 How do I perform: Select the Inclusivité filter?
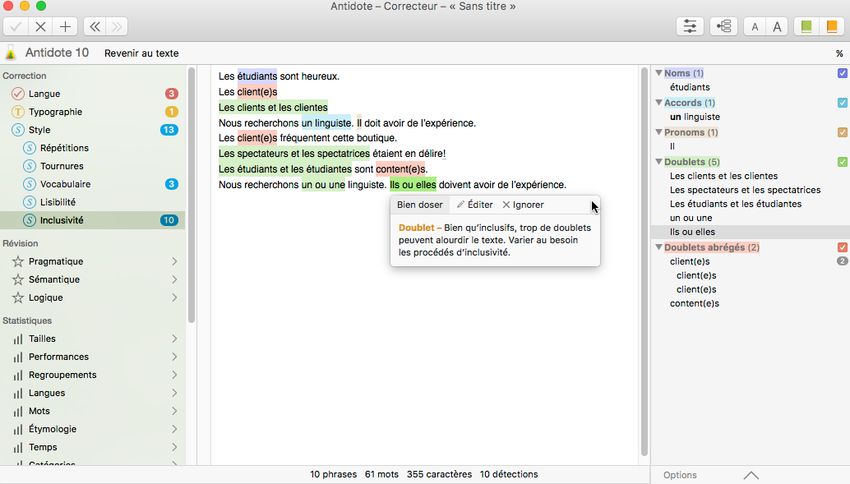pos(93,220)
